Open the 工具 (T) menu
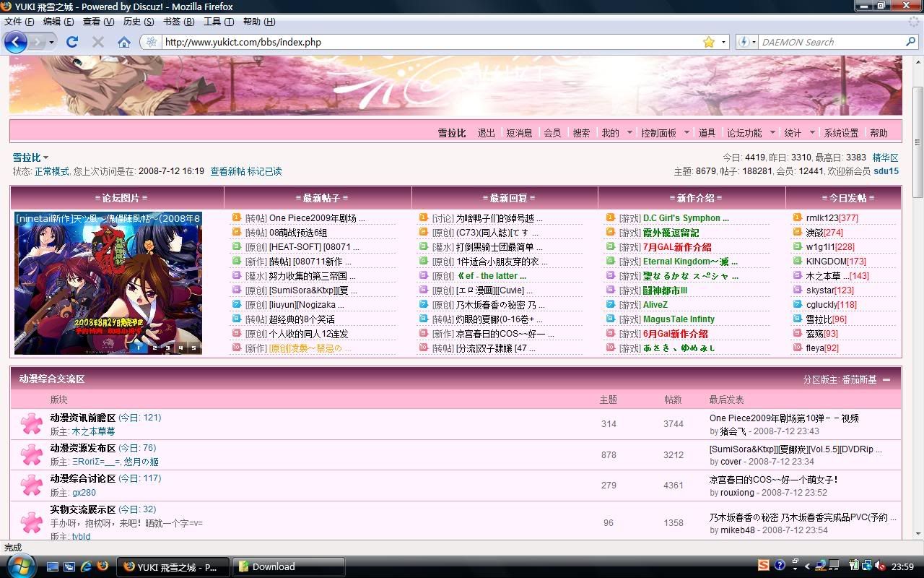The width and height of the screenshot is (924, 578). point(219,22)
